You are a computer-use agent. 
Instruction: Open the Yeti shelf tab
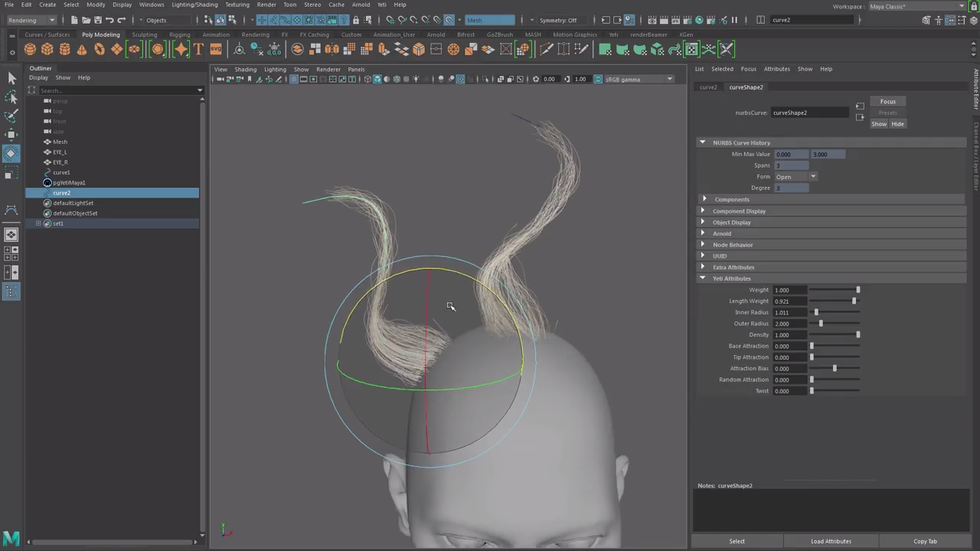click(x=613, y=34)
